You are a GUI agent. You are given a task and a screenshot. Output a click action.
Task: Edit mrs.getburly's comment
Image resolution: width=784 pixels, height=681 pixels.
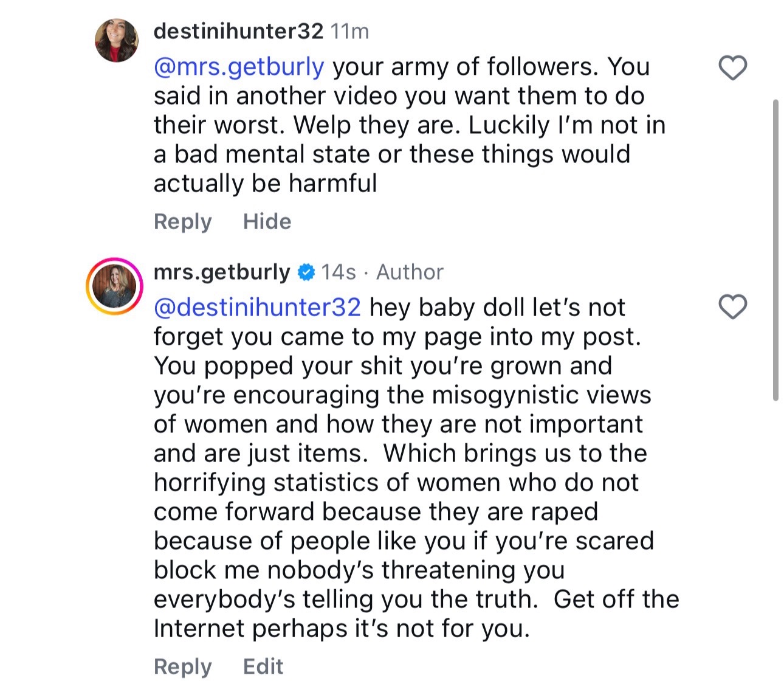click(263, 666)
